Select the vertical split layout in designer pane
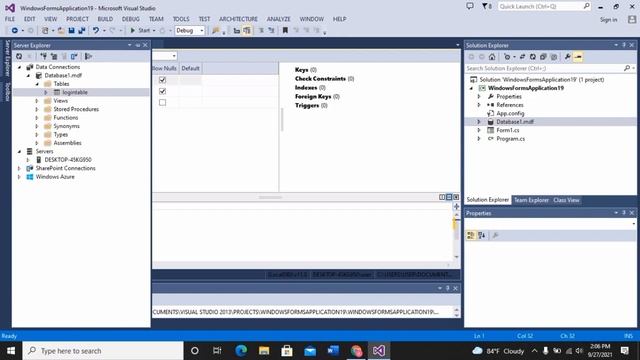This screenshot has width=640, height=360. (x=442, y=197)
